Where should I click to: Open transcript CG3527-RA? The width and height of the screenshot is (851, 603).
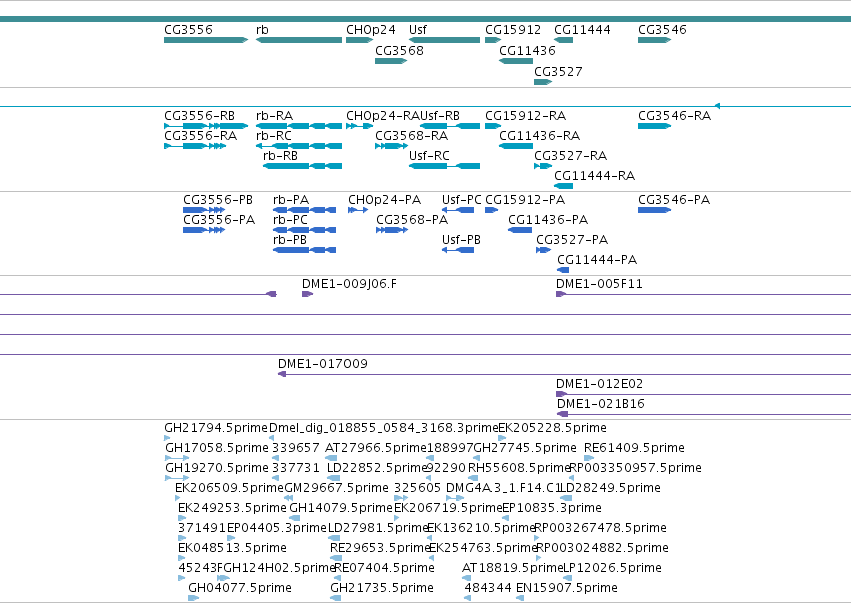click(543, 167)
